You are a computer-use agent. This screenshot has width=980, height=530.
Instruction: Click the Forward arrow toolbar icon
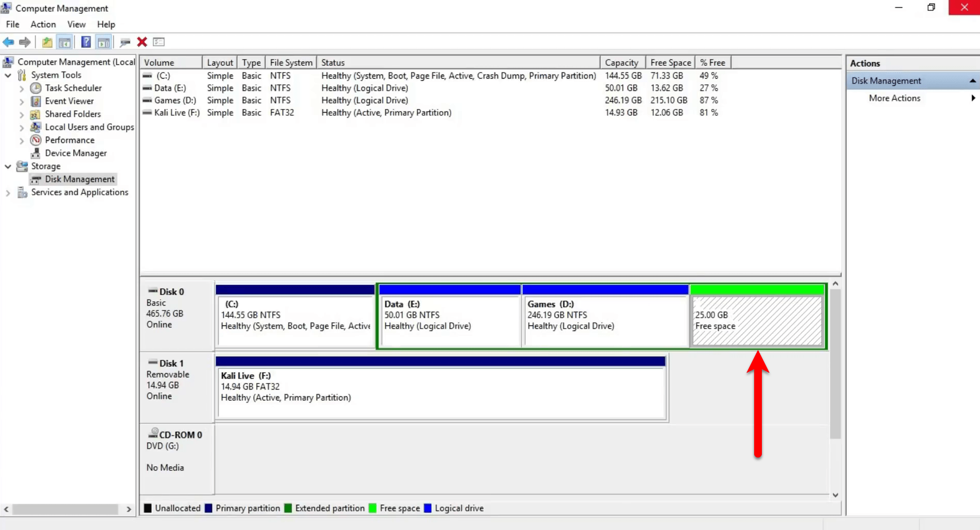[25, 42]
